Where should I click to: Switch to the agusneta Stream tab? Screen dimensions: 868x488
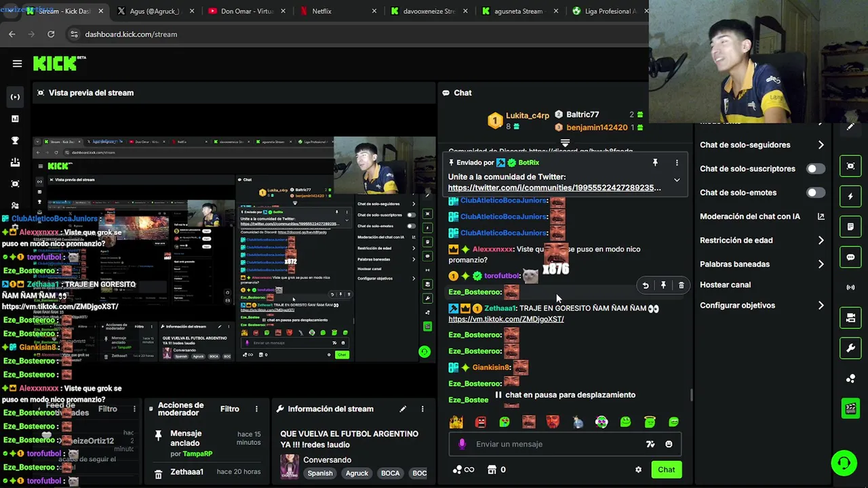click(519, 11)
